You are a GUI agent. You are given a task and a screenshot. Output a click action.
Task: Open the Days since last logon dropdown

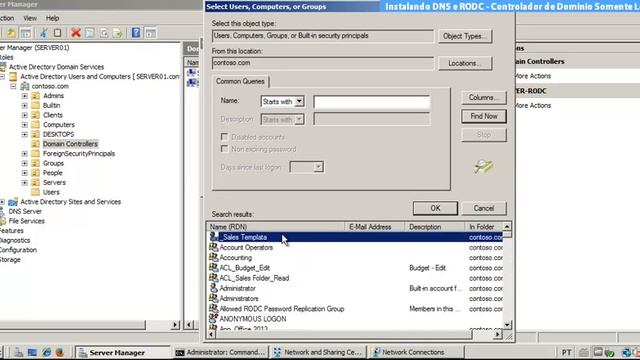click(x=318, y=167)
